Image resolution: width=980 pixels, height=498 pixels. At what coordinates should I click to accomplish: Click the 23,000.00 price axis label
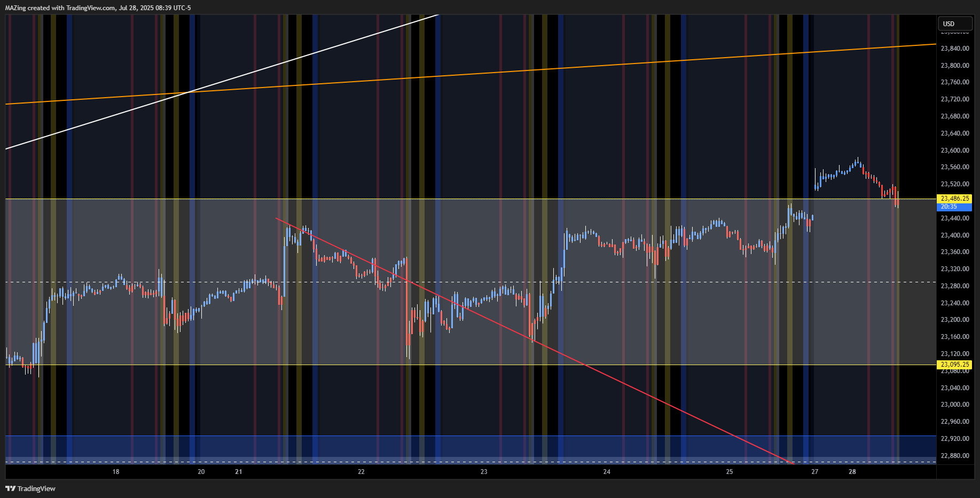(x=955, y=405)
